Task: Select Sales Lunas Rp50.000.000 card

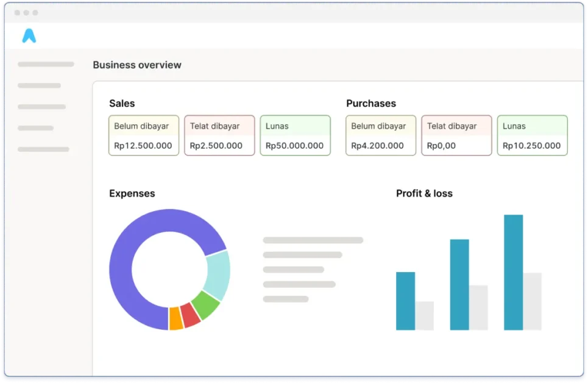Action: click(295, 135)
